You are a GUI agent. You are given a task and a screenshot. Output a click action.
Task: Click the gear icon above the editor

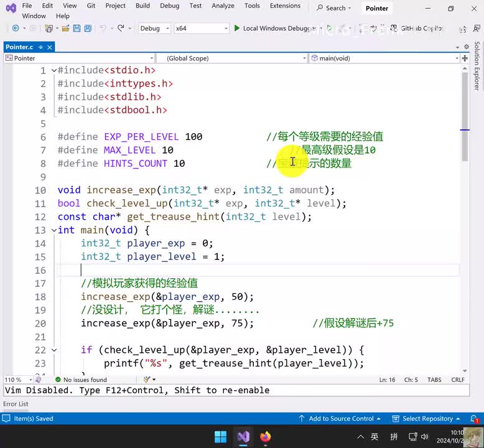point(467,47)
